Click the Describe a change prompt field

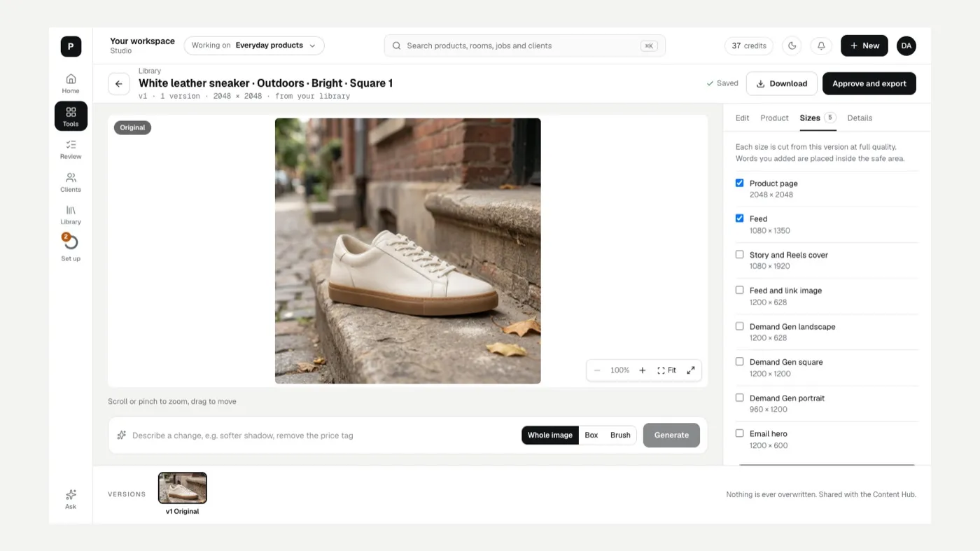pos(322,435)
